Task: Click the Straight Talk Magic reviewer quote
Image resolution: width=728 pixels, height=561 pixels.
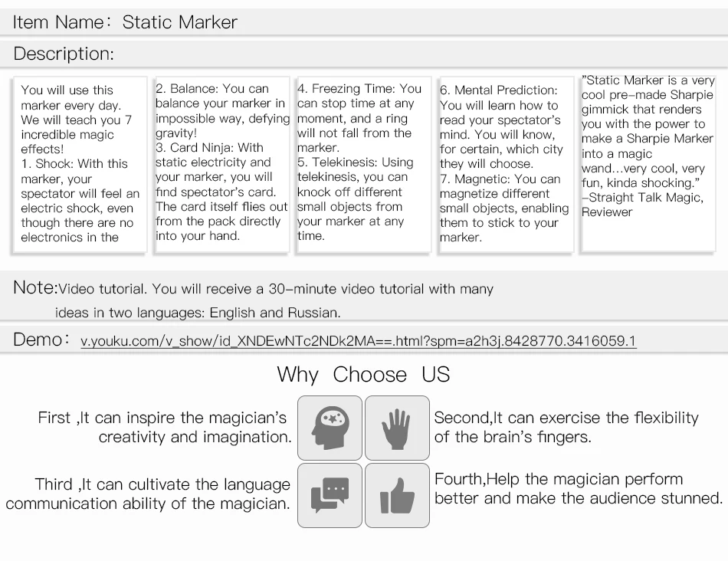Action: click(x=648, y=146)
